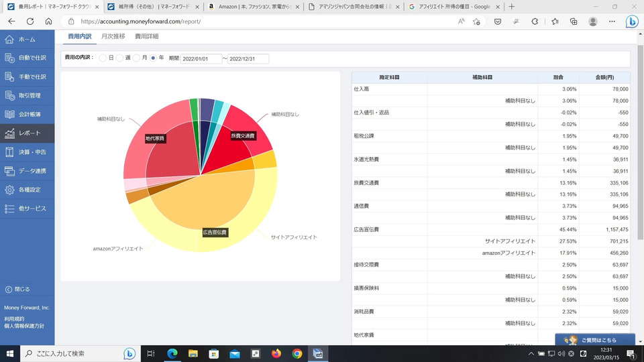Image resolution: width=644 pixels, height=362 pixels.
Task: Launch Firefox from the taskbar
Action: [276, 353]
